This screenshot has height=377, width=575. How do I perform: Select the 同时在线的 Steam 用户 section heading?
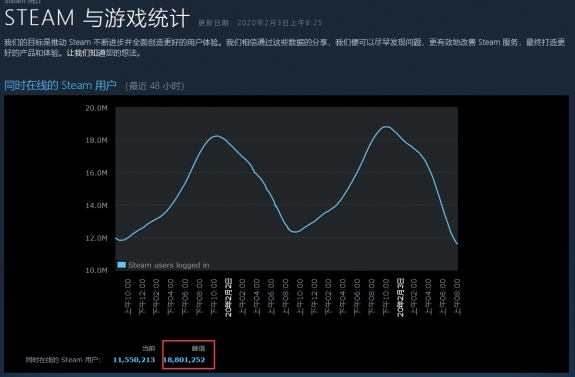coord(60,85)
